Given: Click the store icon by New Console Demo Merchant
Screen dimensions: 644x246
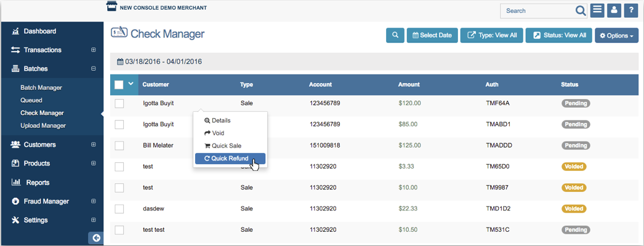Looking at the screenshot, I should tap(111, 7).
